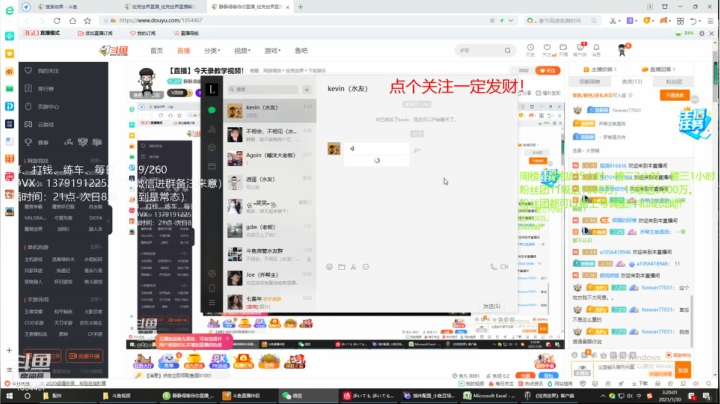Click the browser search box beside address bar

[x=563, y=21]
